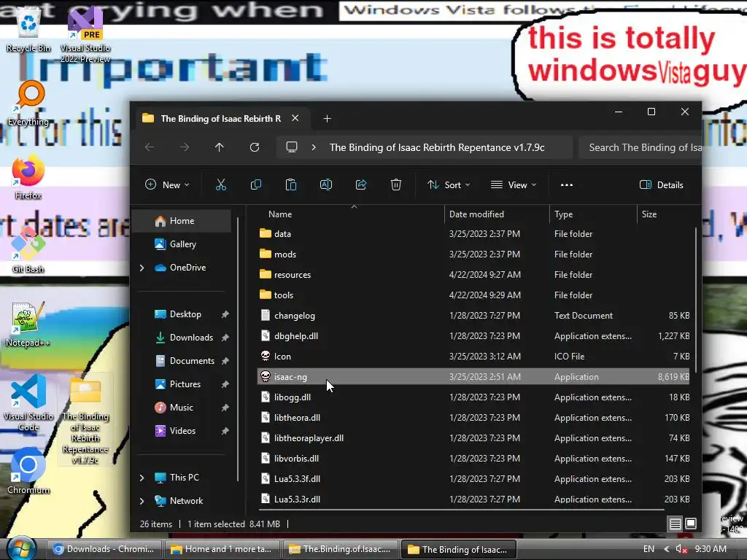Click the address bar folder path
Screen dimensions: 747x560
point(437,147)
